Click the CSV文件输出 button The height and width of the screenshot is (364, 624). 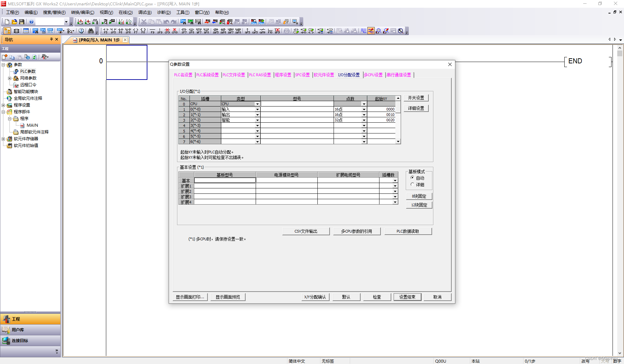[306, 231]
